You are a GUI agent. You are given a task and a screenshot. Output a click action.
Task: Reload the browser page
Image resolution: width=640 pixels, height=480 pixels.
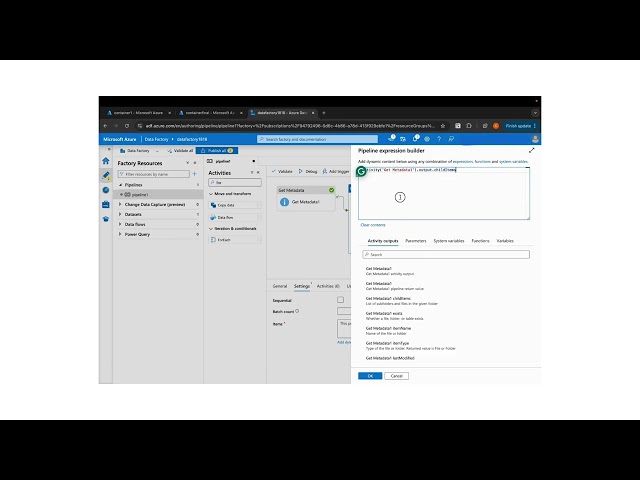pyautogui.click(x=127, y=126)
